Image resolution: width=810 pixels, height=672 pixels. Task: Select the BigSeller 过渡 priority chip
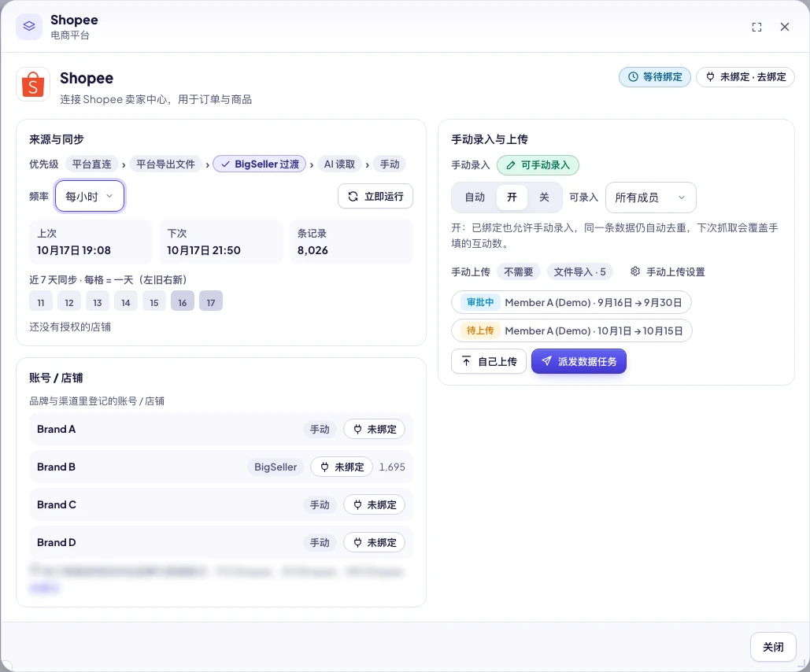(259, 164)
